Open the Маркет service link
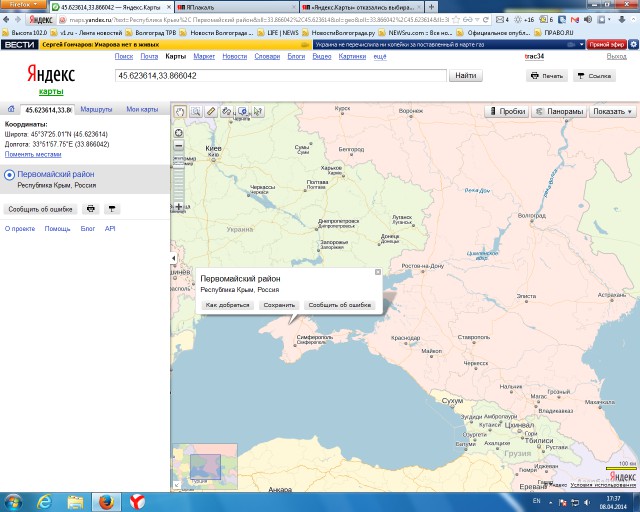This screenshot has height=512, width=640. pos(204,56)
